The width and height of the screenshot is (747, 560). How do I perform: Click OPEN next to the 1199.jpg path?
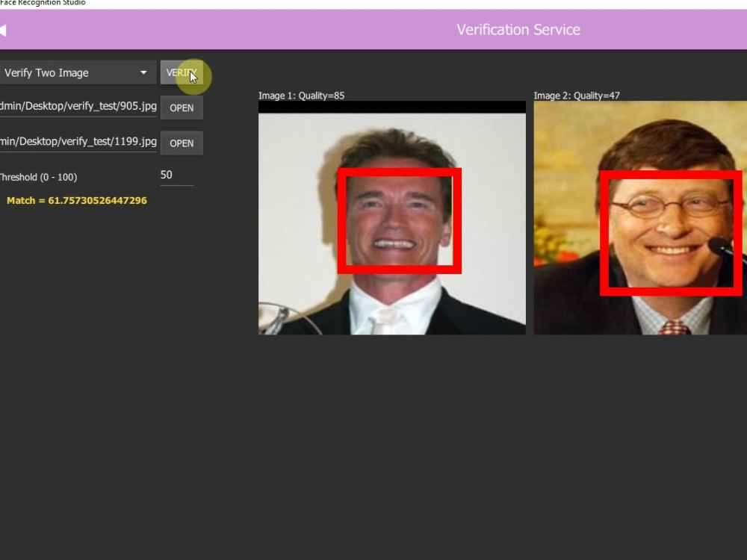pos(182,143)
